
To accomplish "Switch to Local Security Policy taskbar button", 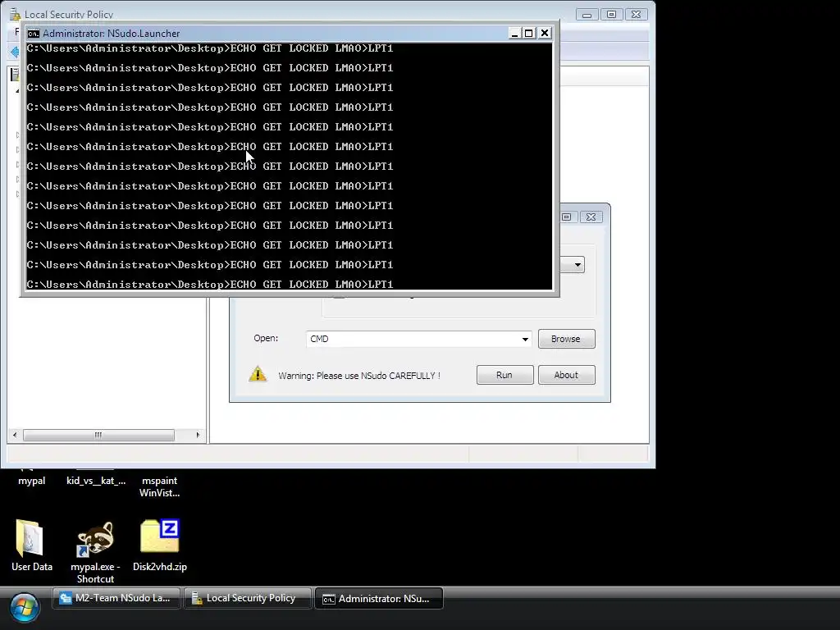I will coord(248,598).
